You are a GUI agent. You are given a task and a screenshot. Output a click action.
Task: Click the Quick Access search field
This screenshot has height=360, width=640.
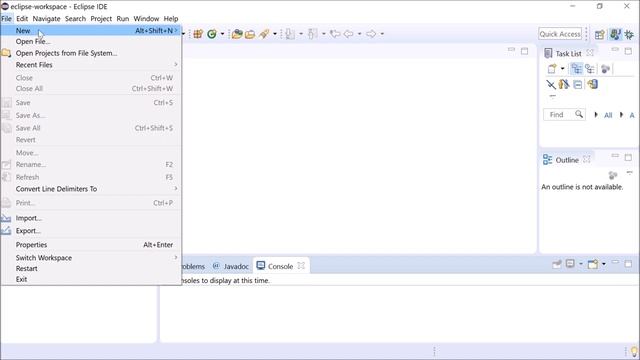(560, 34)
